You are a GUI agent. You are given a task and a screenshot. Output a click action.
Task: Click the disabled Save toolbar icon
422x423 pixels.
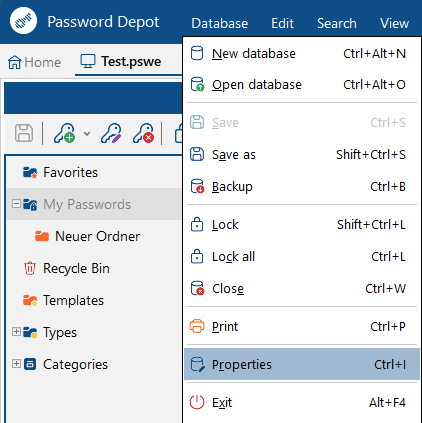pos(24,133)
